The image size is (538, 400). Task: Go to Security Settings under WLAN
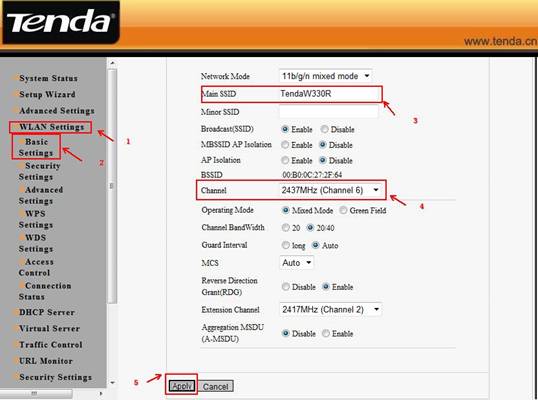click(x=39, y=171)
